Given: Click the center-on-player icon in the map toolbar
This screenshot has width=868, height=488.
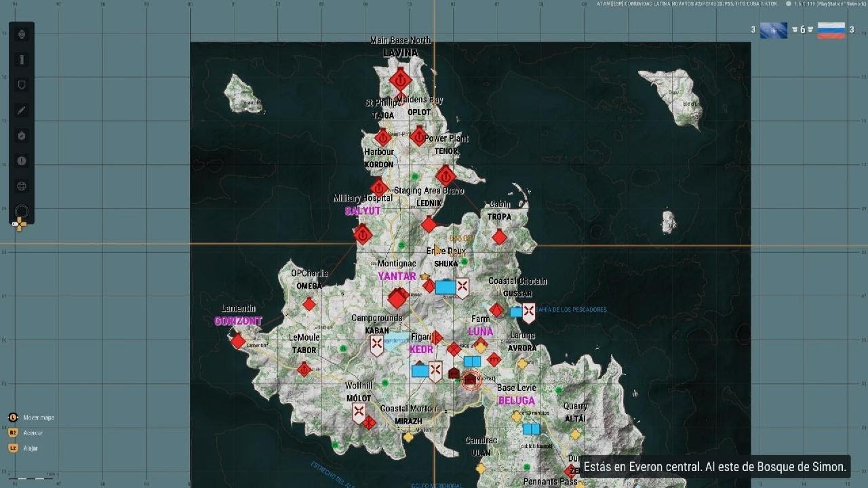Looking at the screenshot, I should 22,35.
